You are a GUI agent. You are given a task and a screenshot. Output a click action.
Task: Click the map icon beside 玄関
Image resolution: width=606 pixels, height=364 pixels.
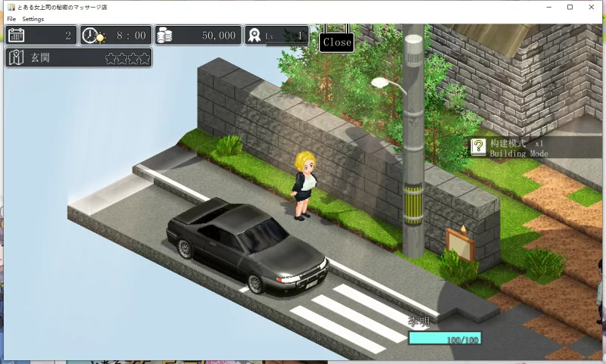16,58
